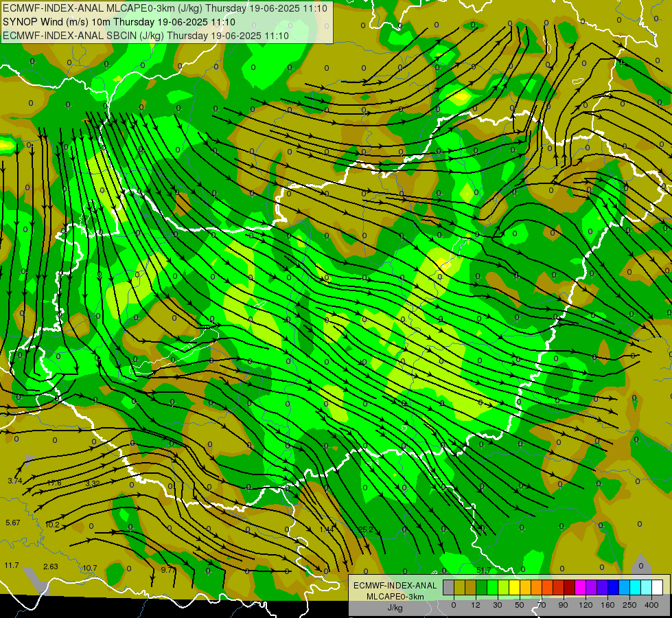
Task: Click the 'J/kg' unit label in the legend
Action: point(395,608)
